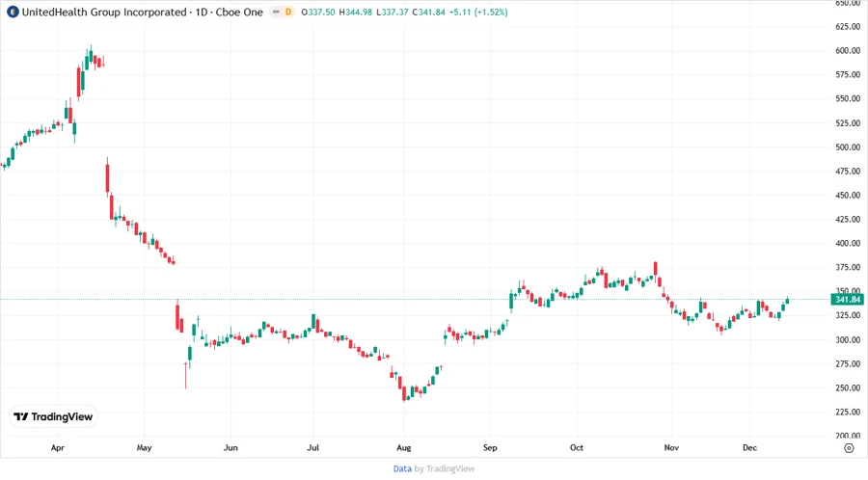Screen dimensions: 868x480
Task: Click the Dec label on time axis
Action: [749, 448]
